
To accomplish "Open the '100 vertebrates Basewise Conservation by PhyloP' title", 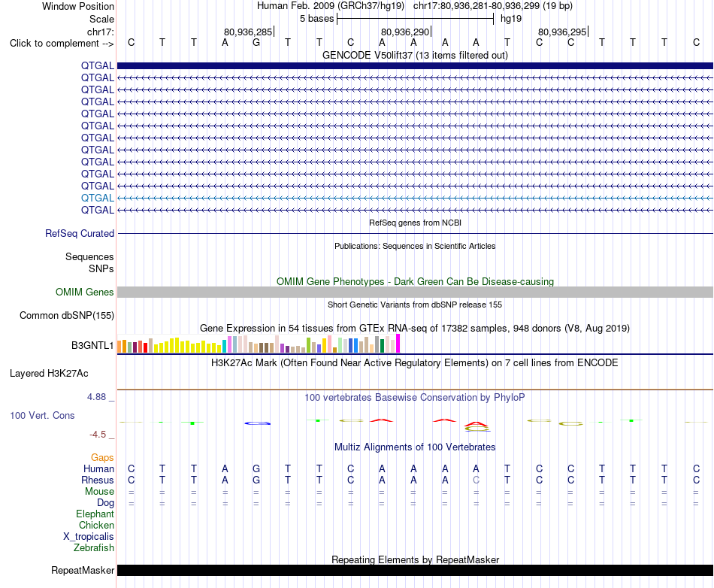I will [415, 398].
